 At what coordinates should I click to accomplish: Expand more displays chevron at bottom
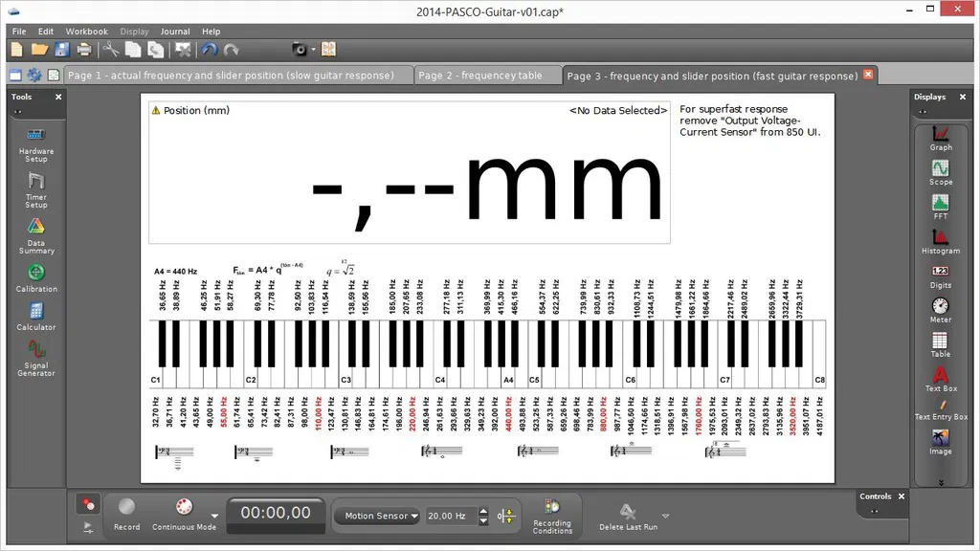(x=941, y=482)
